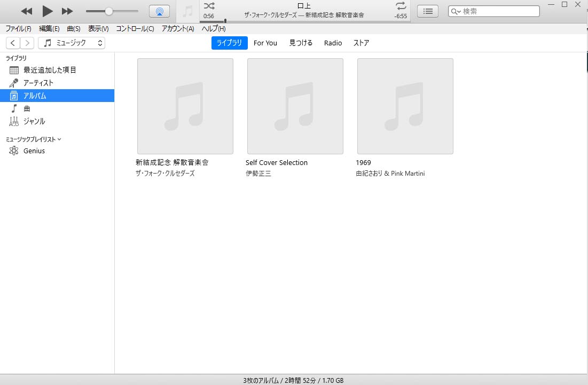This screenshot has height=385, width=588.
Task: Skip to the next track
Action: (67, 11)
